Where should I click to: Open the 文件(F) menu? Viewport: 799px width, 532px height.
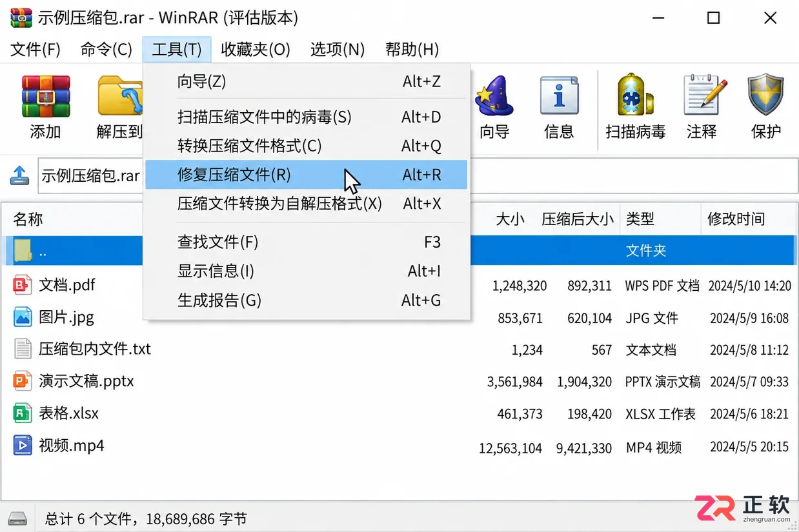pyautogui.click(x=36, y=50)
